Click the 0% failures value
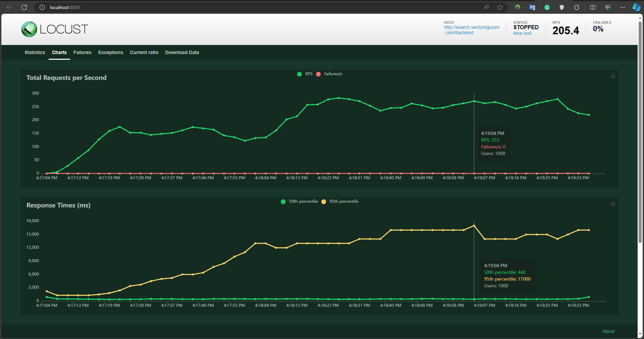 pyautogui.click(x=598, y=29)
